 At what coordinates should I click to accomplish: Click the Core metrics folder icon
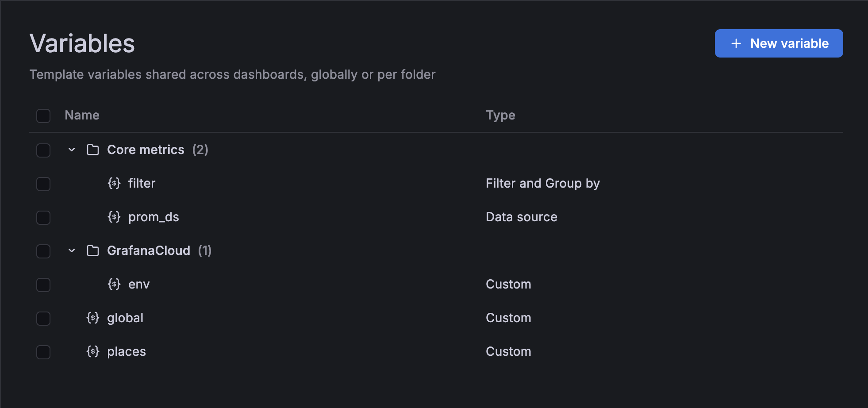point(93,150)
